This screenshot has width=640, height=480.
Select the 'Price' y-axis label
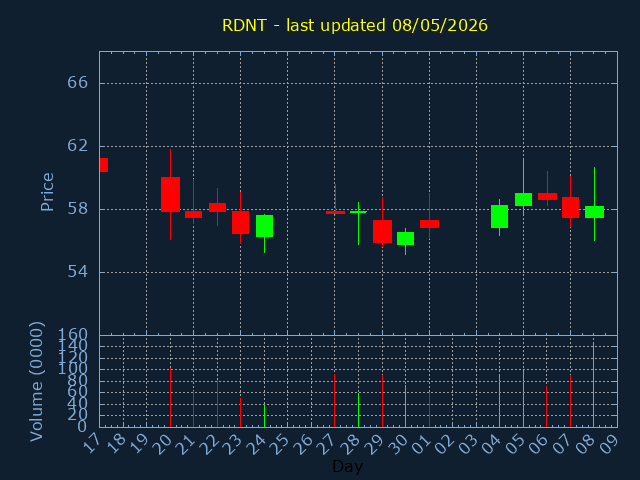pyautogui.click(x=47, y=192)
